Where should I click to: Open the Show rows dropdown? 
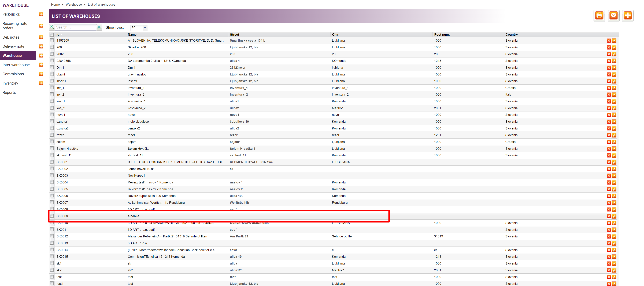(x=145, y=28)
